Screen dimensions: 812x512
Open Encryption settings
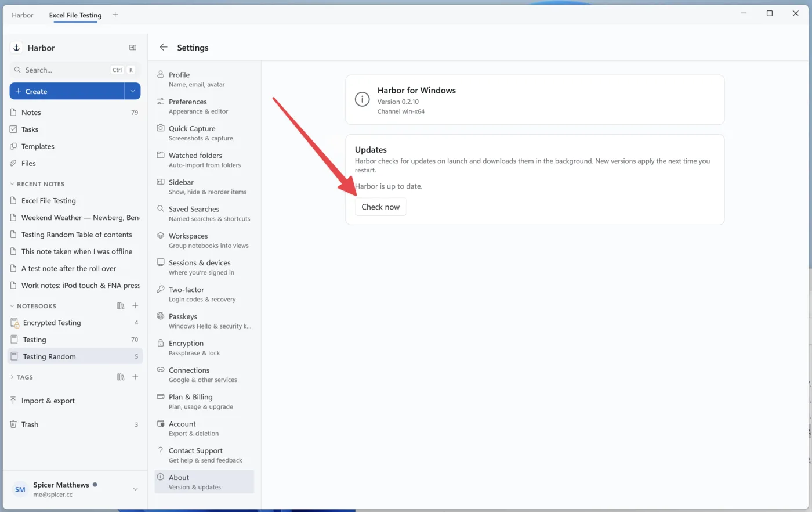[204, 348]
